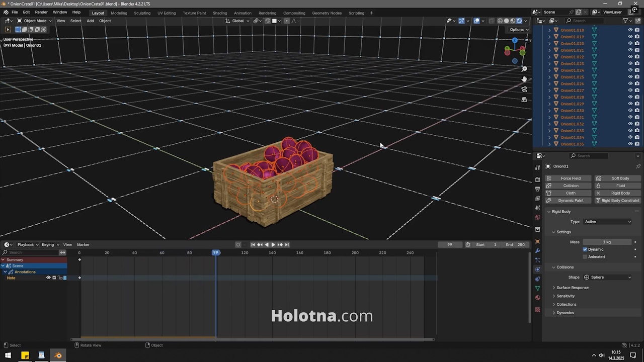644x362 pixels.
Task: Open the timeline Keying menu
Action: pos(49,245)
